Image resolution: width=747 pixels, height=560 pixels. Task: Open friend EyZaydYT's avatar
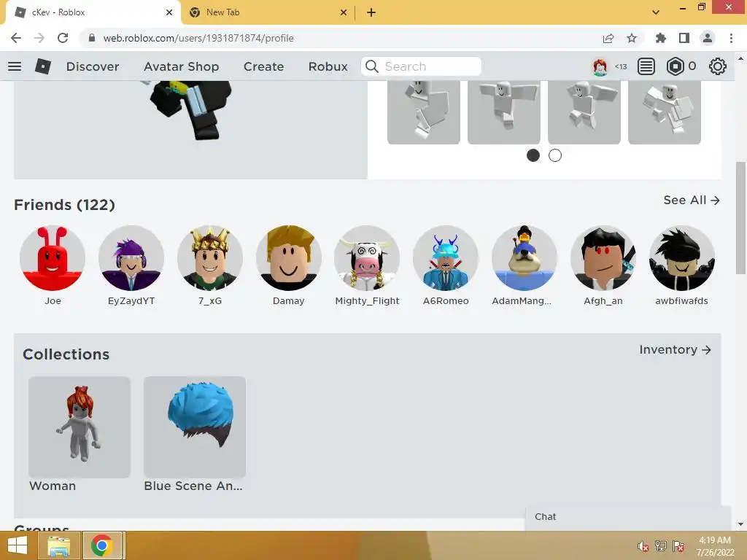[131, 257]
